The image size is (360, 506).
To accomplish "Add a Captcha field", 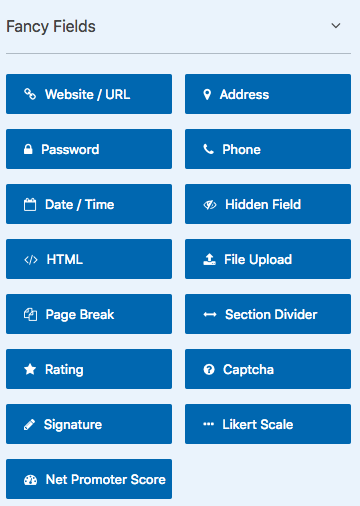I will tap(268, 369).
